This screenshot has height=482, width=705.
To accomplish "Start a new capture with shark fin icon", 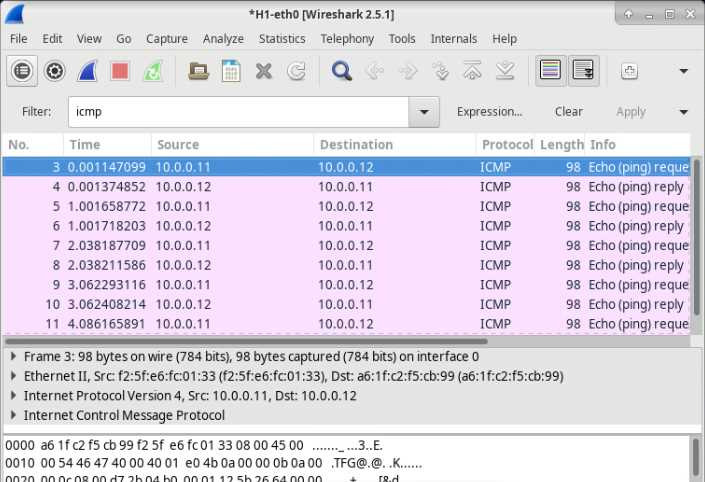I will pos(87,71).
